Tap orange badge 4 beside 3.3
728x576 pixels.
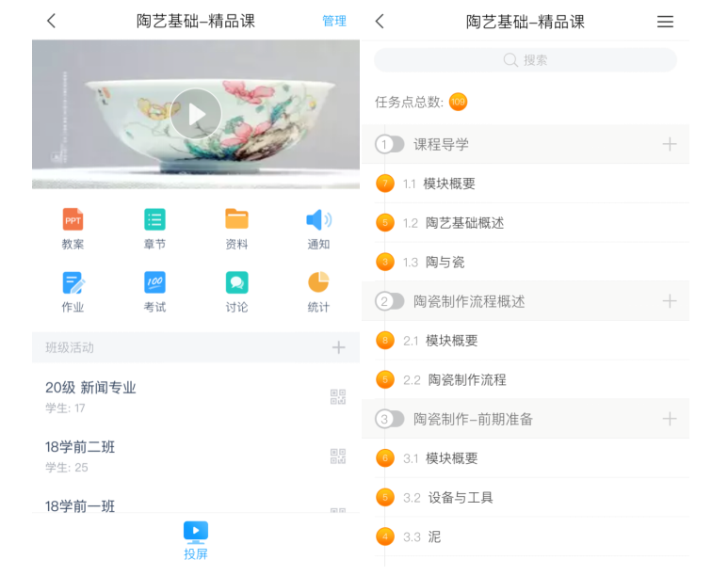pyautogui.click(x=385, y=536)
